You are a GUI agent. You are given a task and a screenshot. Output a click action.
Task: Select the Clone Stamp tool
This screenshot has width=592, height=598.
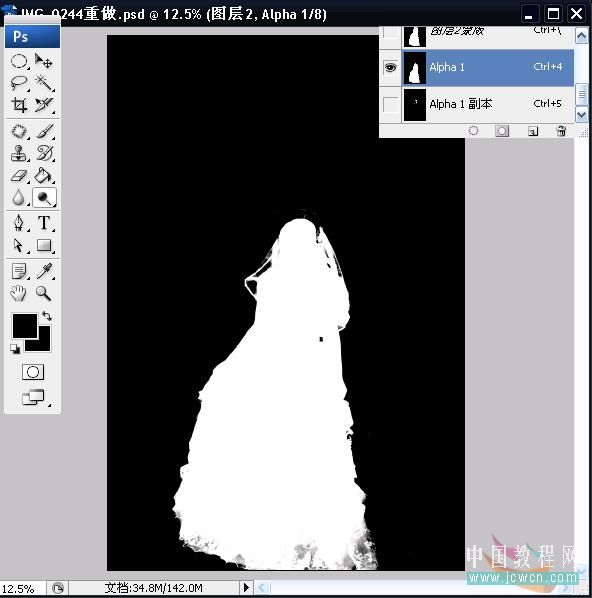coord(19,153)
